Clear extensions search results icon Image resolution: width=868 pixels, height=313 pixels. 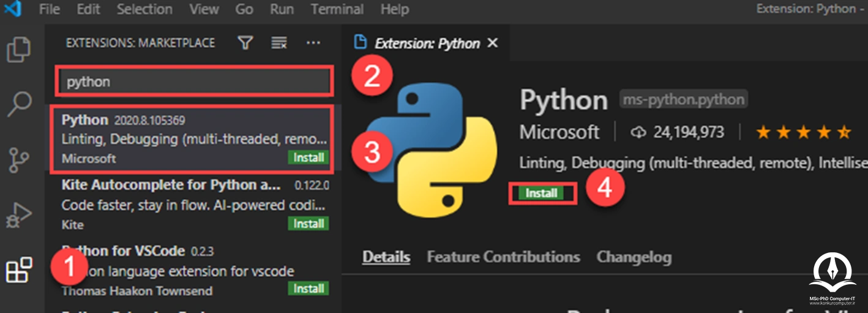click(x=279, y=42)
